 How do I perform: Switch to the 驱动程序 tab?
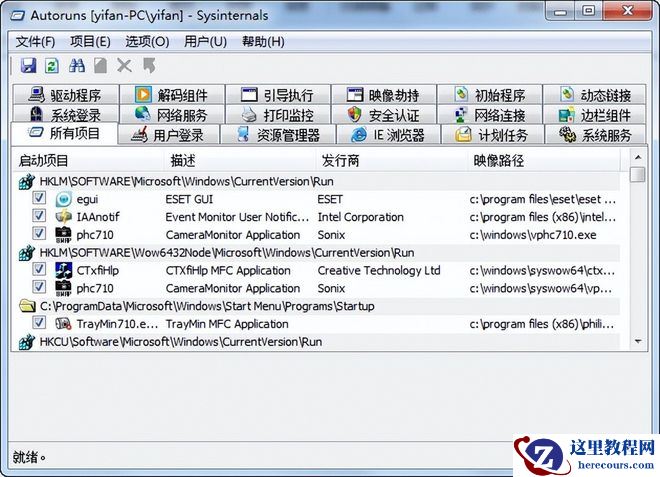point(66,95)
